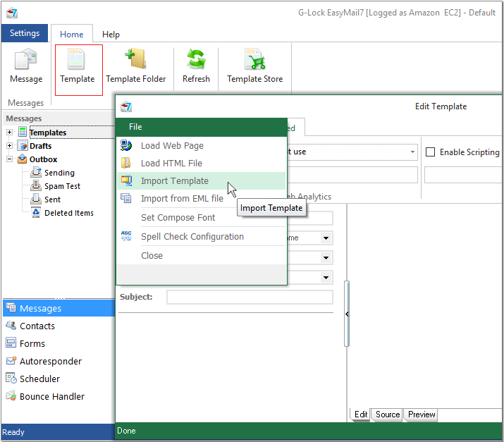
Task: Switch to Edit editor tab
Action: click(361, 415)
